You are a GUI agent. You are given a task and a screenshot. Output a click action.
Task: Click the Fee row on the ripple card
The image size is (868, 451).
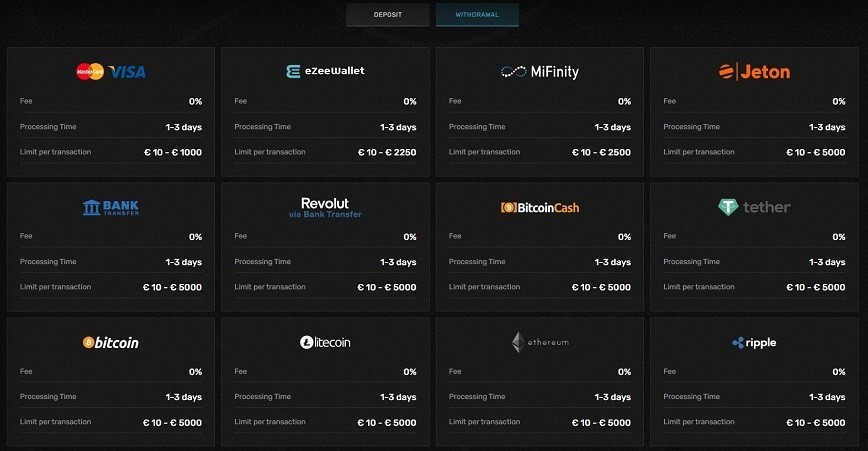point(754,371)
